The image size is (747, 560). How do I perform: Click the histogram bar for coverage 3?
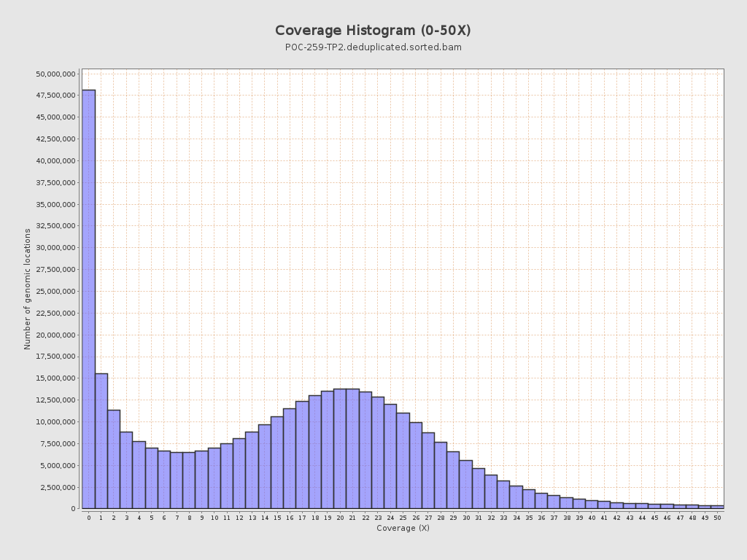click(x=126, y=470)
